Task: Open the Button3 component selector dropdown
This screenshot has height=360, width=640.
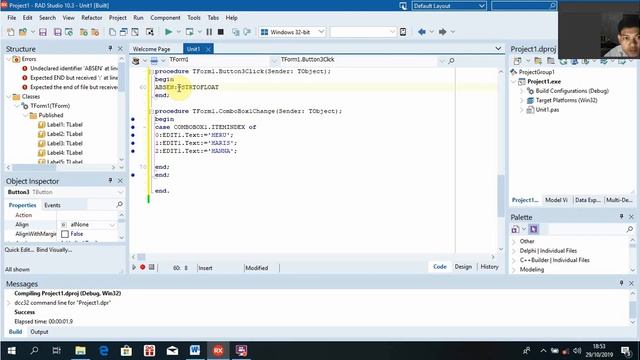Action: coord(120,192)
